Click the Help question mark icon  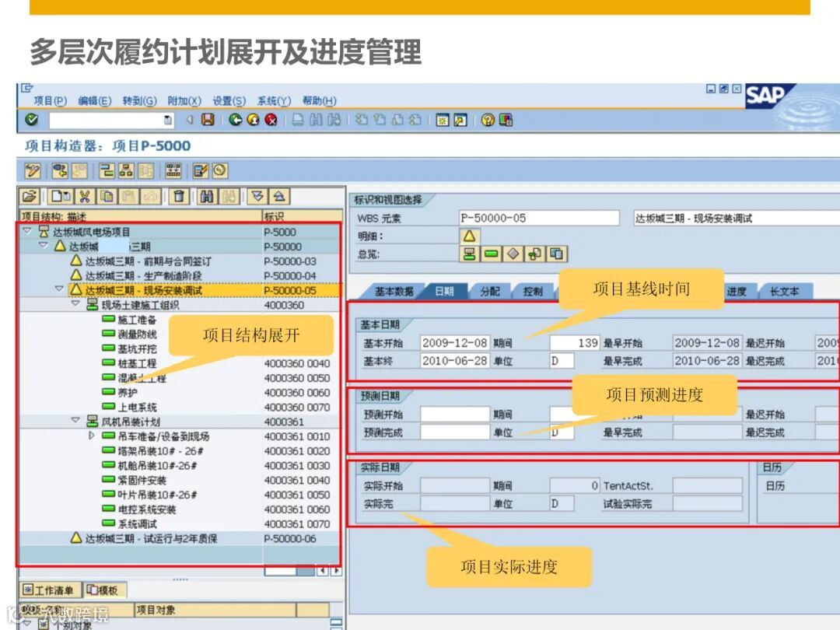pyautogui.click(x=488, y=120)
